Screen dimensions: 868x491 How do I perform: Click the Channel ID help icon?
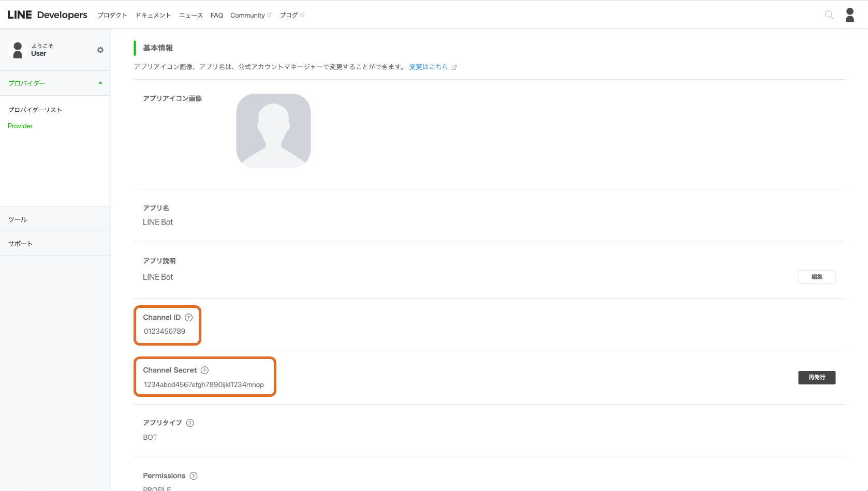tap(189, 318)
